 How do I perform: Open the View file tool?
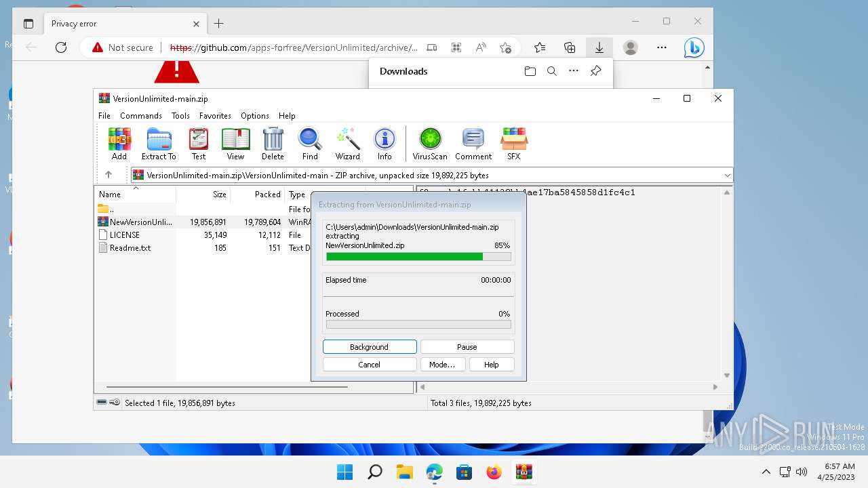pyautogui.click(x=235, y=144)
